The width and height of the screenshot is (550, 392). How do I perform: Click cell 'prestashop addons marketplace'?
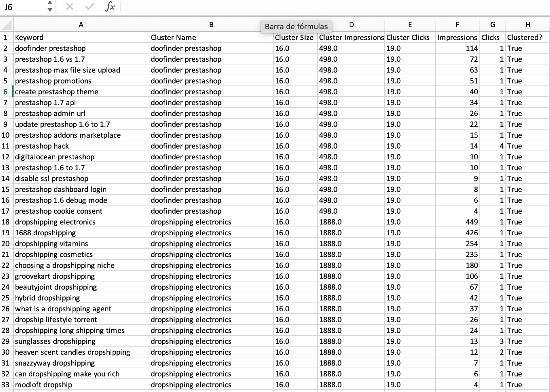81,135
